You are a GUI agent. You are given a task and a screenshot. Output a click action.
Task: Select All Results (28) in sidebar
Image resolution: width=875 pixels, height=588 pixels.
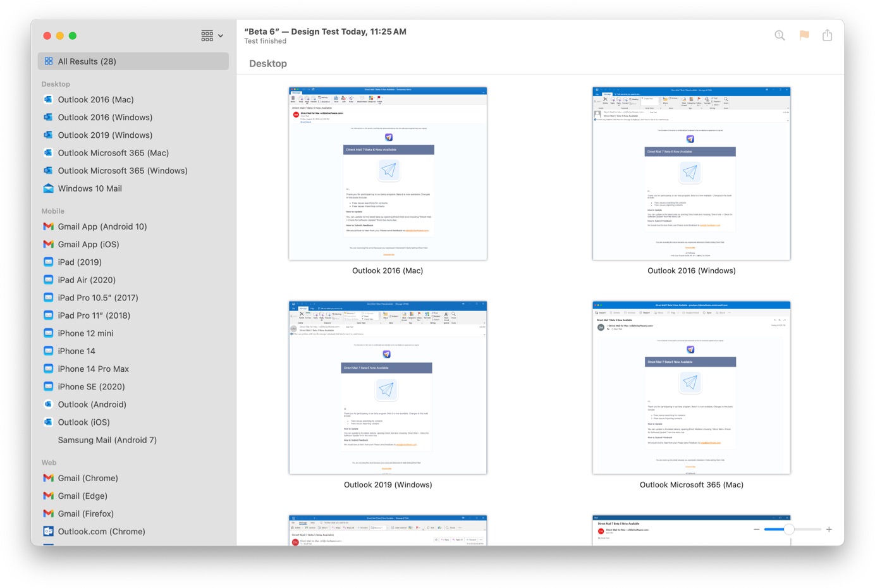(x=133, y=61)
